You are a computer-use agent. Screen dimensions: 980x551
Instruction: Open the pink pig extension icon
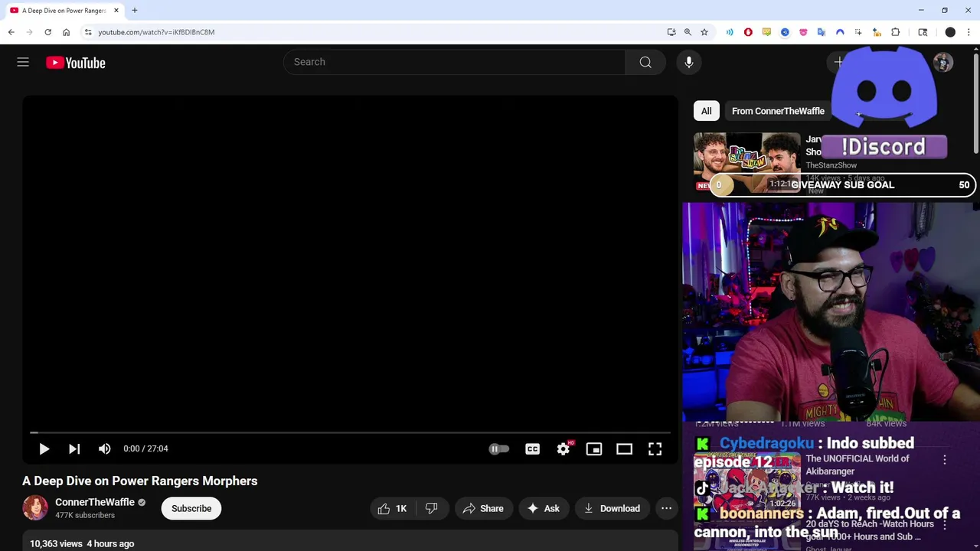pos(803,32)
